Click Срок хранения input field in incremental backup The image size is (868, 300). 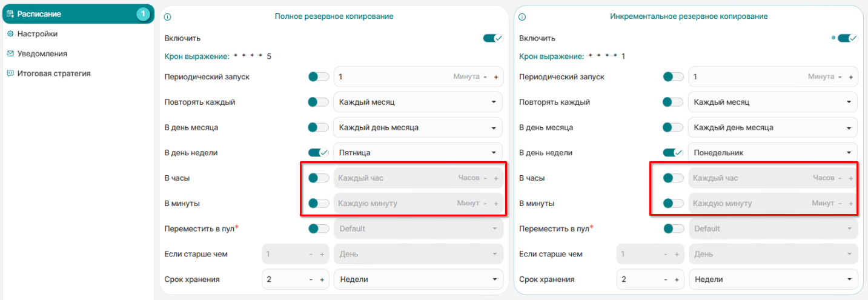pos(651,279)
